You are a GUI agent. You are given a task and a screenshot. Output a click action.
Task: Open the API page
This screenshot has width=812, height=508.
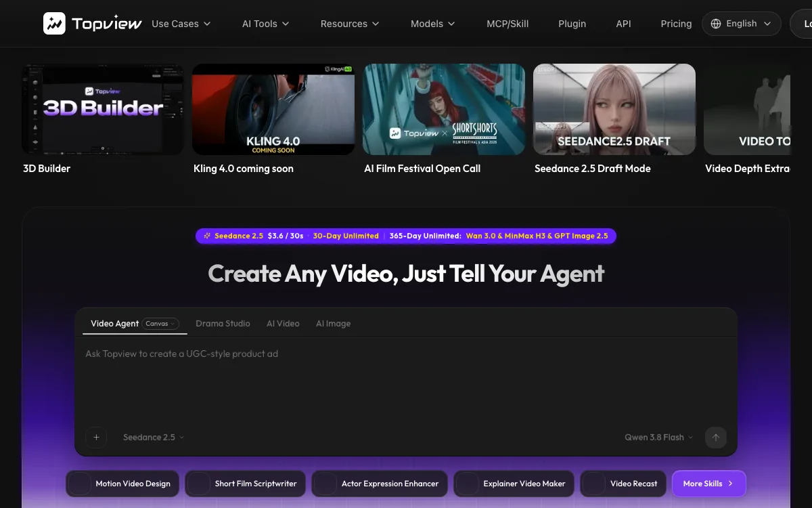point(624,24)
